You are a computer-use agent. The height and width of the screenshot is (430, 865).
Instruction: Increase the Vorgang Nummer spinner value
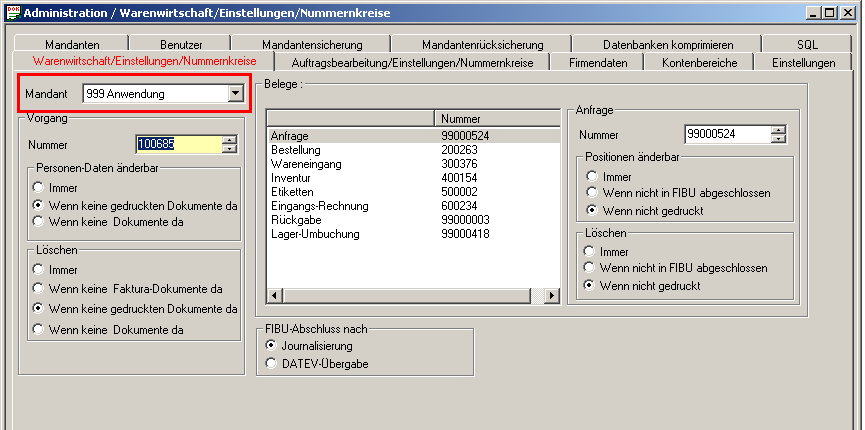(x=230, y=140)
